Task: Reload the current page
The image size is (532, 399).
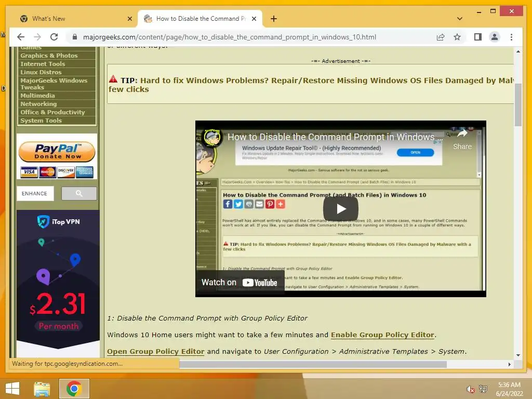Action: 54,37
